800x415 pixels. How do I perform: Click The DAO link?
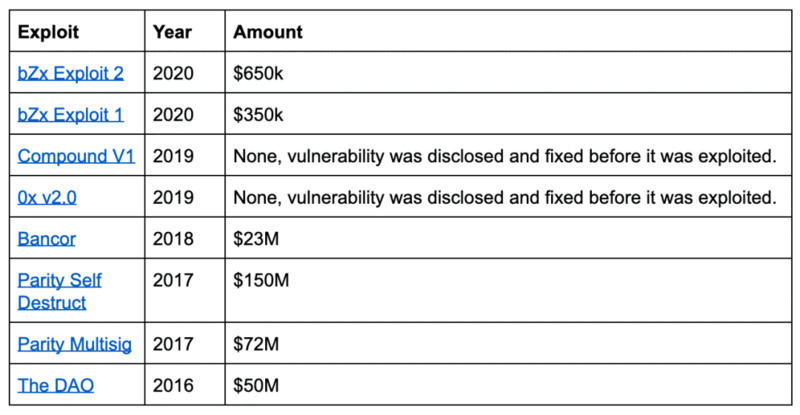click(56, 385)
